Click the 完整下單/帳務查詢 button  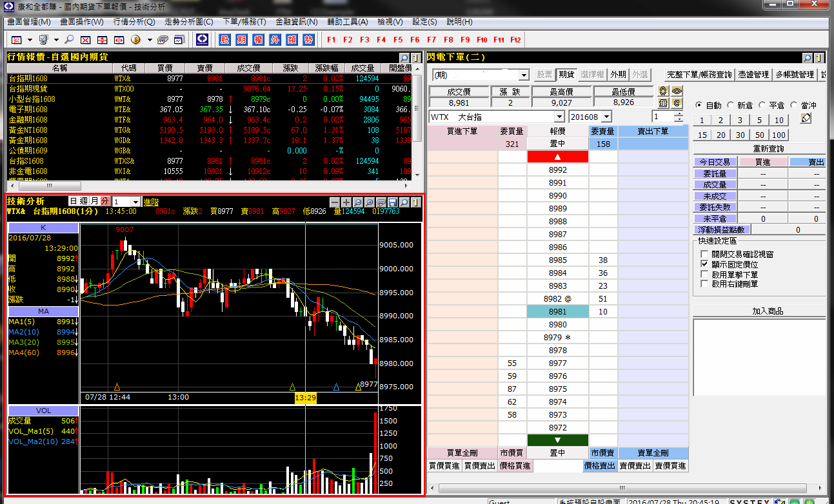point(700,75)
